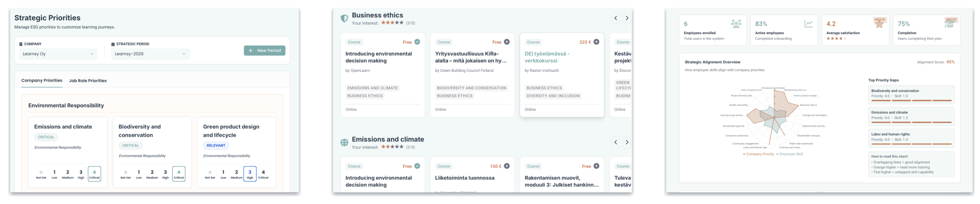Click the Business ethics shield icon

[344, 18]
